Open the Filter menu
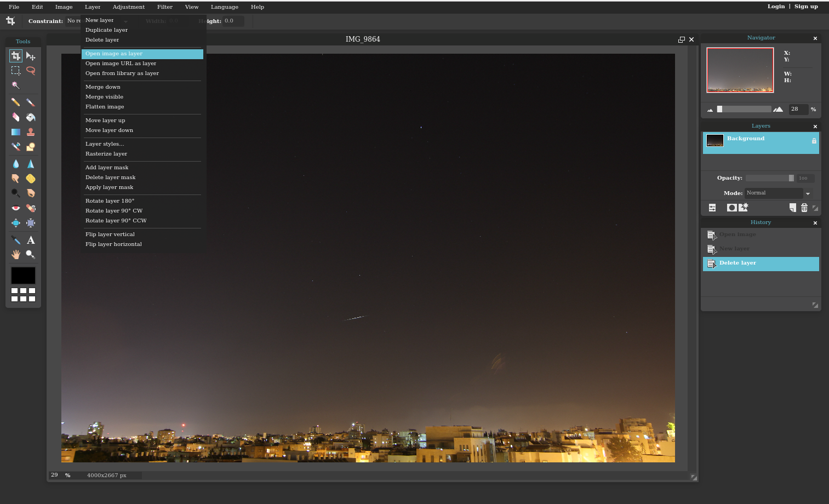 [165, 7]
